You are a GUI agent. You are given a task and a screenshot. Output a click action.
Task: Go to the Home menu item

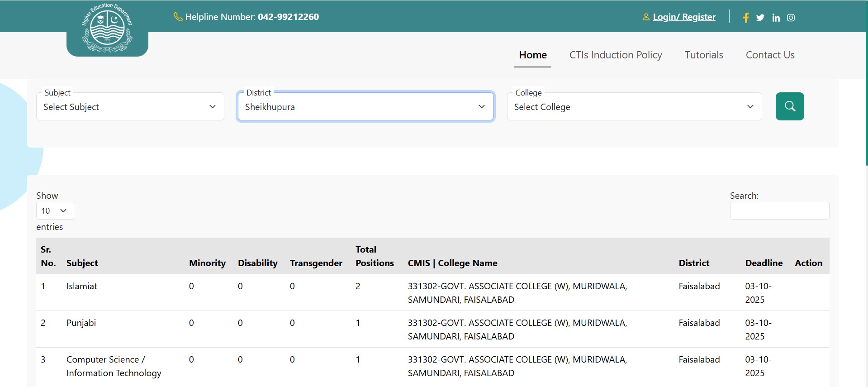[x=533, y=55]
